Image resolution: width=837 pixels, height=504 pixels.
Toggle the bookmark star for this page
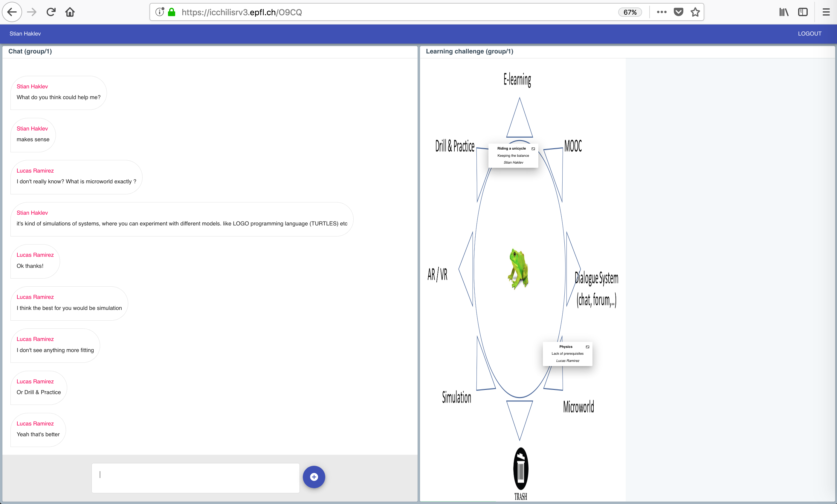[695, 12]
